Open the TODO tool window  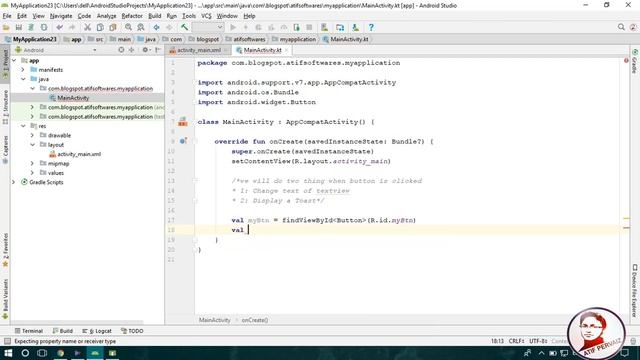(x=132, y=331)
